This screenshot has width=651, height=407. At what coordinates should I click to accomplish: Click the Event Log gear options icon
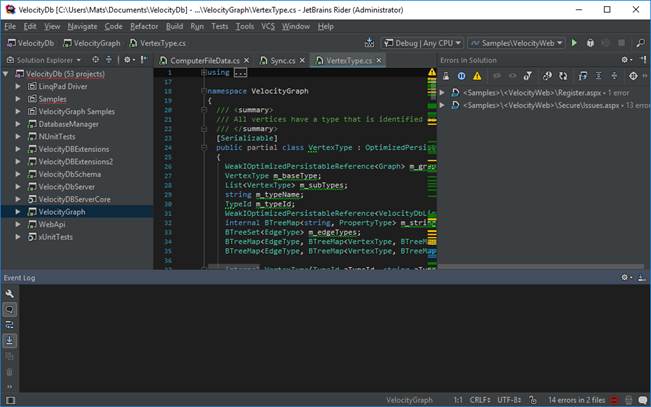point(627,277)
